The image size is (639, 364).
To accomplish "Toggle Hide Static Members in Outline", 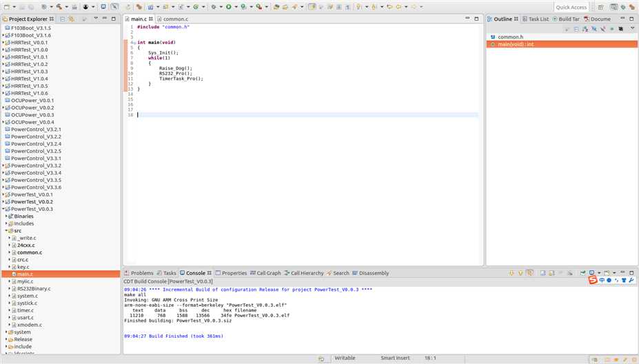I will (x=603, y=30).
